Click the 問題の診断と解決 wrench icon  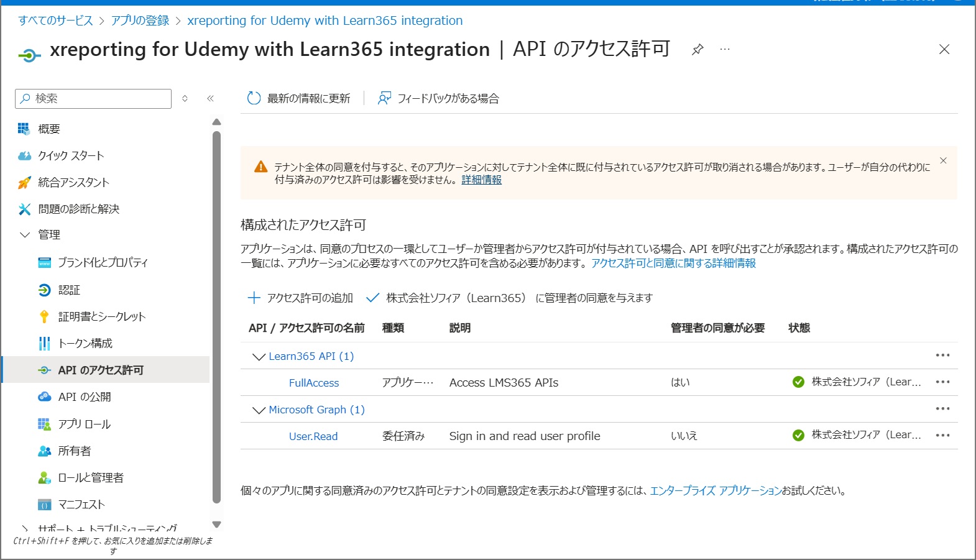click(x=24, y=209)
